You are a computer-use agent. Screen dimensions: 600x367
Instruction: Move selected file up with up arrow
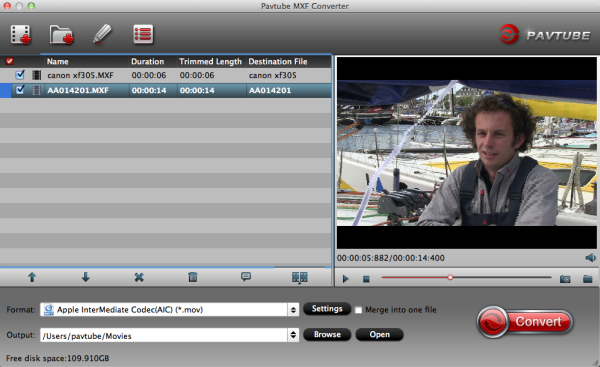[32, 277]
